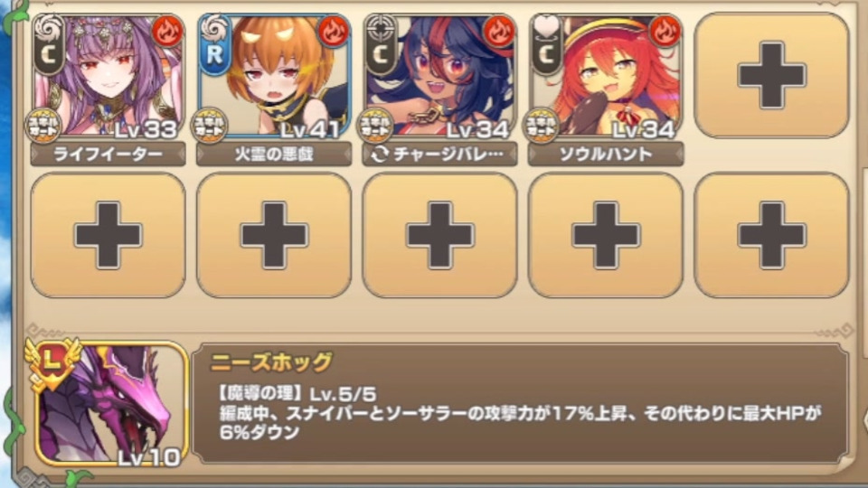Viewport: 868px width, 488px height.
Task: Open the skill card badge on the Lv41 character
Action: click(209, 125)
